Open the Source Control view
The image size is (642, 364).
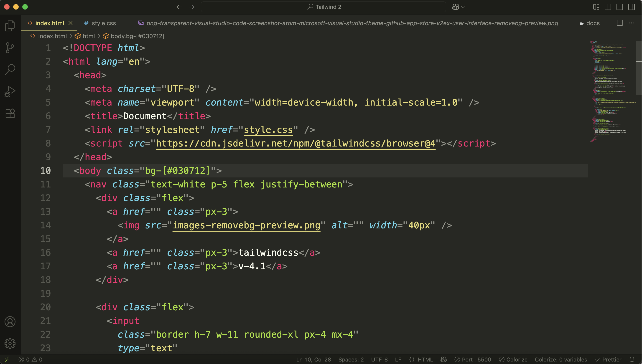pyautogui.click(x=10, y=48)
